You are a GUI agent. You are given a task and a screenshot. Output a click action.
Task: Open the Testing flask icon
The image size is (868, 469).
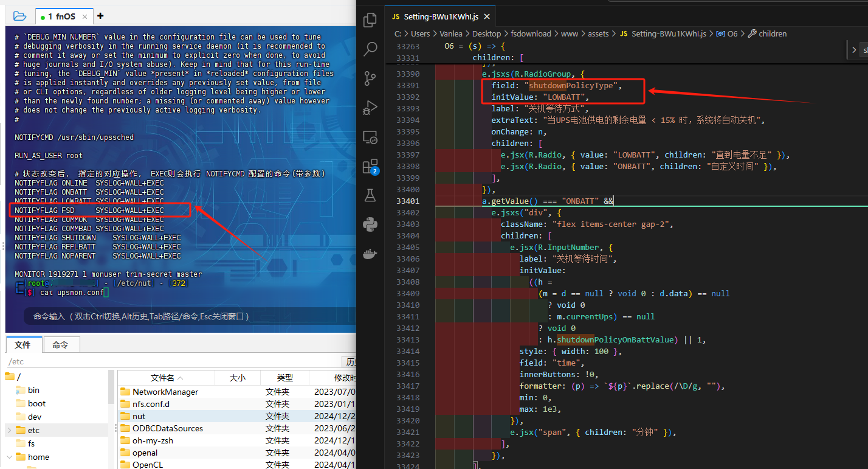[x=370, y=195]
